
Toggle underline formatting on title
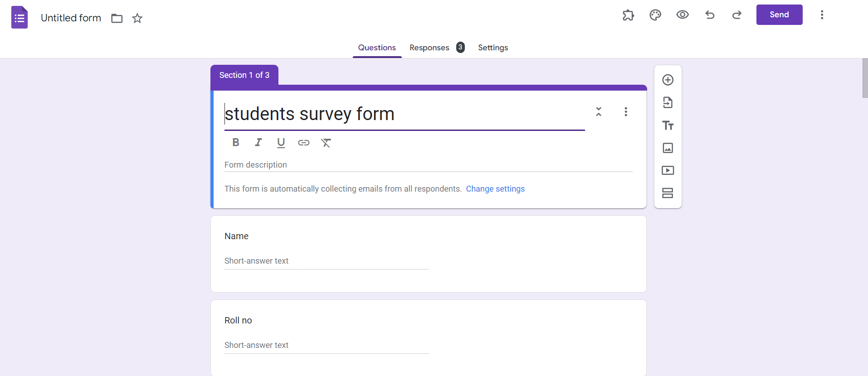pyautogui.click(x=281, y=143)
